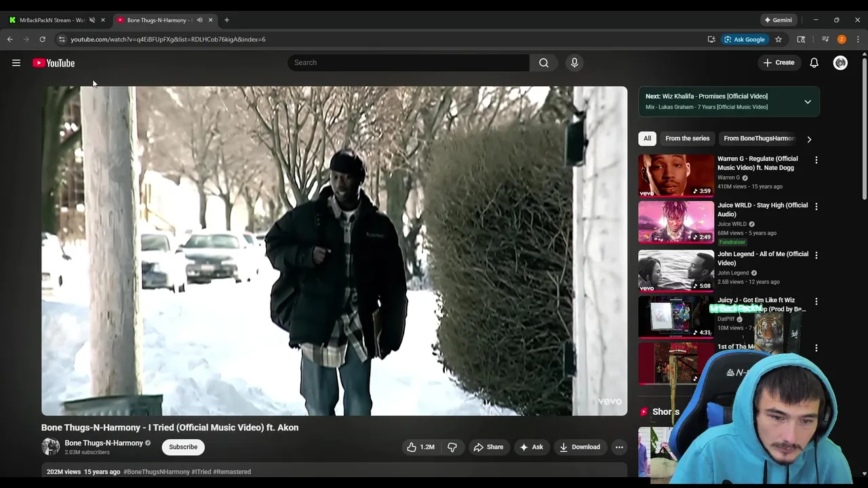The image size is (868, 488).
Task: Click the #BoneThugsNHarmony hashtag
Action: 157,472
